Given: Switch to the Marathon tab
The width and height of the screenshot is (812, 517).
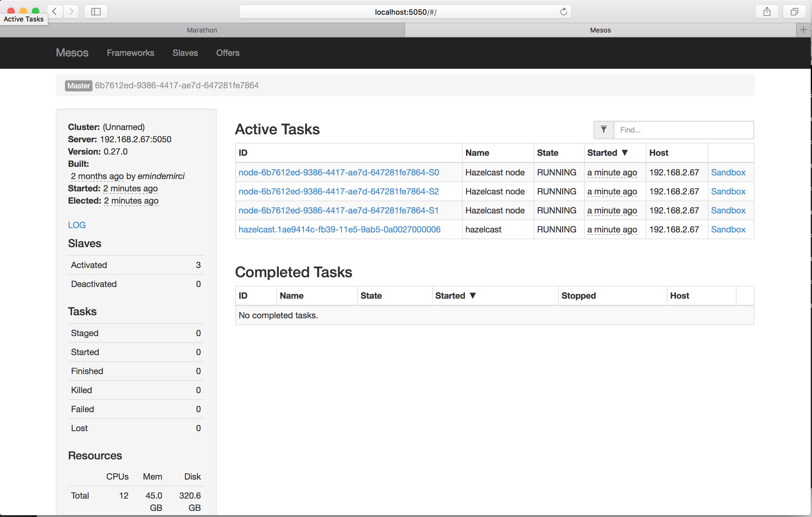Looking at the screenshot, I should pyautogui.click(x=202, y=30).
